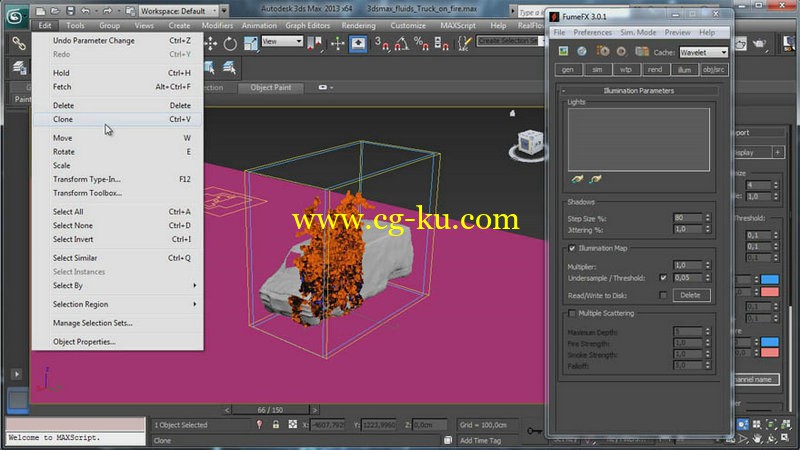Click the Open File toolbar icon
The image size is (800, 450).
[55, 11]
